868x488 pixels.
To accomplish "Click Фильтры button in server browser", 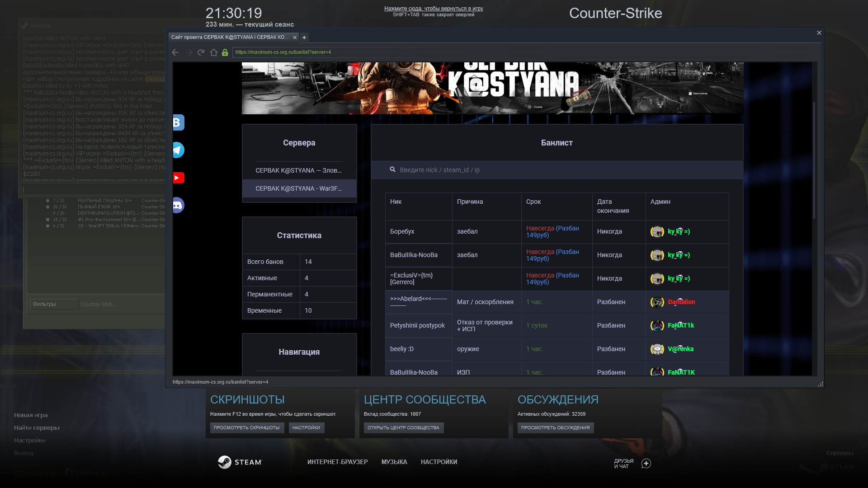I will click(x=54, y=304).
